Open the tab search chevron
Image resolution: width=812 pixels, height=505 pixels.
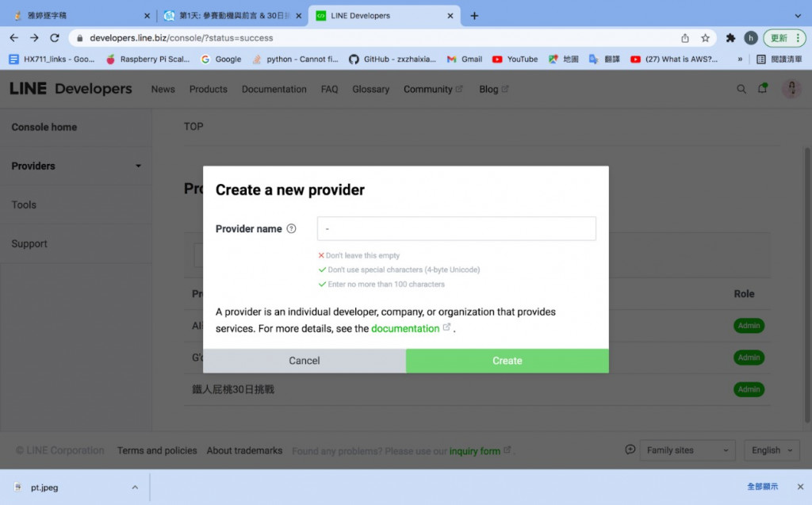point(798,16)
